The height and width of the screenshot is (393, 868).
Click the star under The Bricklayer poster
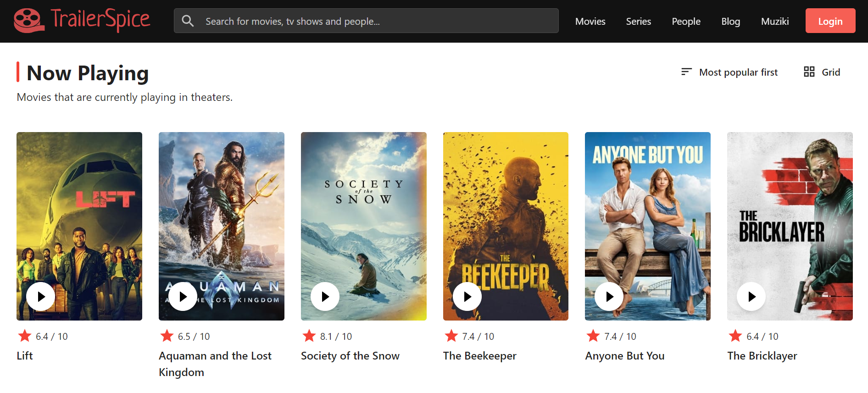pos(735,336)
